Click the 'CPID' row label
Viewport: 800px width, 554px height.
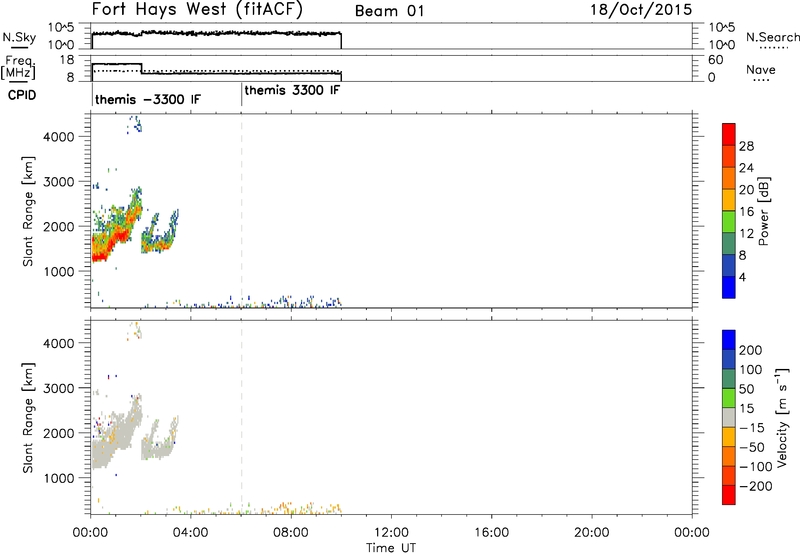tap(22, 95)
